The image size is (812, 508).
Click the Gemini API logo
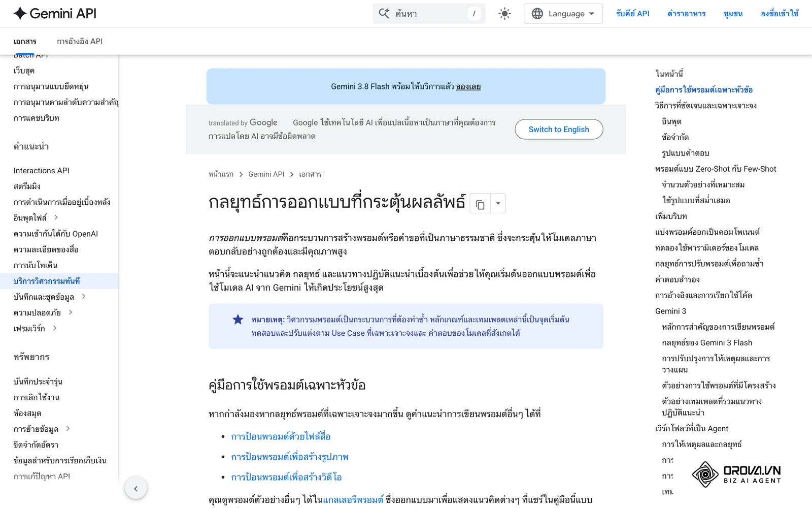[x=55, y=14]
